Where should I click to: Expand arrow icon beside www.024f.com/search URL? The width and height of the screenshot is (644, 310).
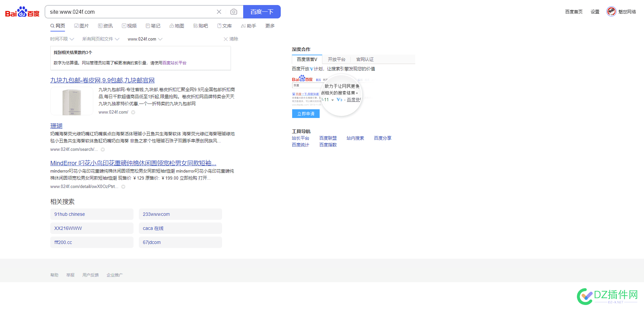tap(103, 149)
